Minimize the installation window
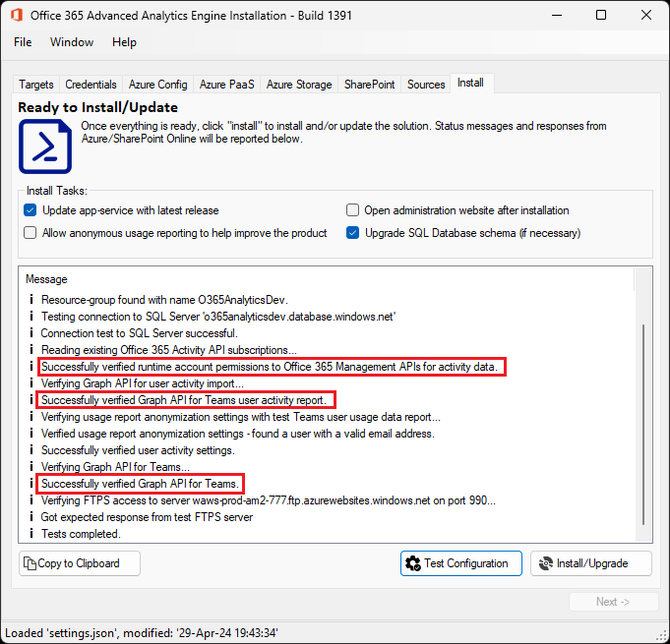Screen dimensions: 670x644 coord(556,15)
